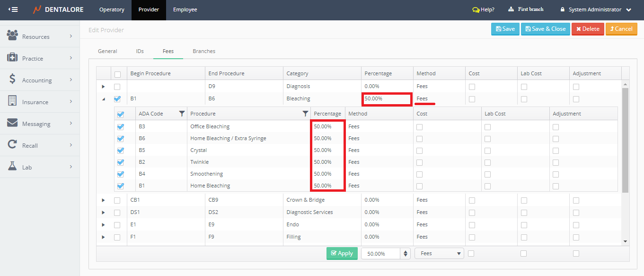The width and height of the screenshot is (644, 276).
Task: Click filter icon on Procedure column
Action: click(x=305, y=114)
